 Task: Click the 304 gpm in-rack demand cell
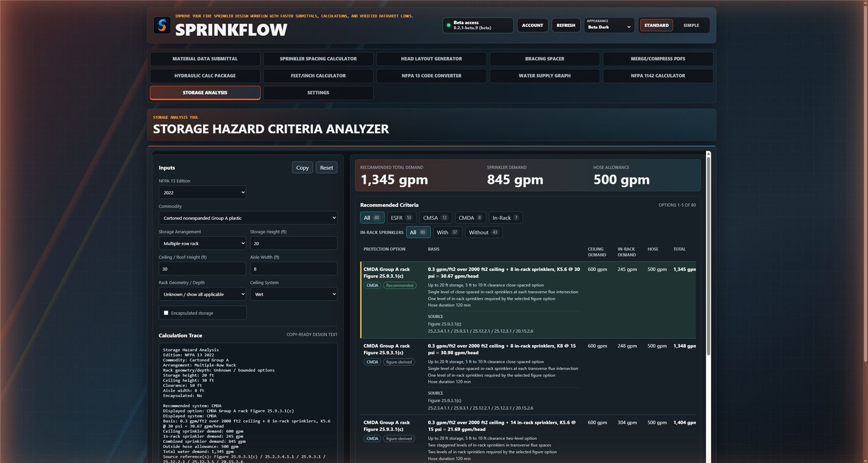[x=627, y=422]
